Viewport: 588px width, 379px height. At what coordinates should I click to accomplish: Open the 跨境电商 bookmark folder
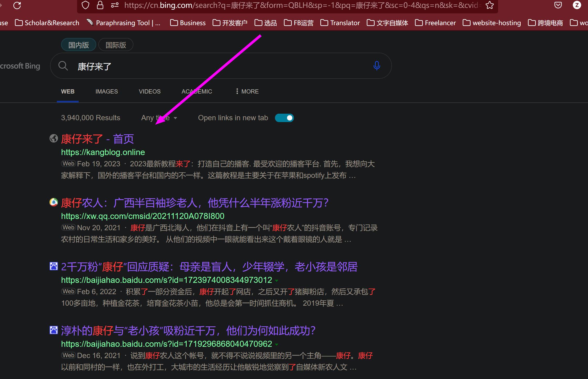coord(546,23)
